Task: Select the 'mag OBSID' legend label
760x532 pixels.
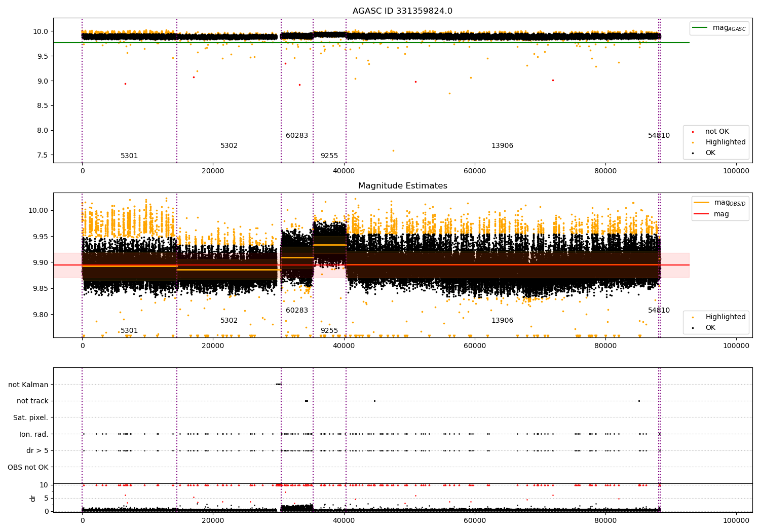Action: [730, 203]
